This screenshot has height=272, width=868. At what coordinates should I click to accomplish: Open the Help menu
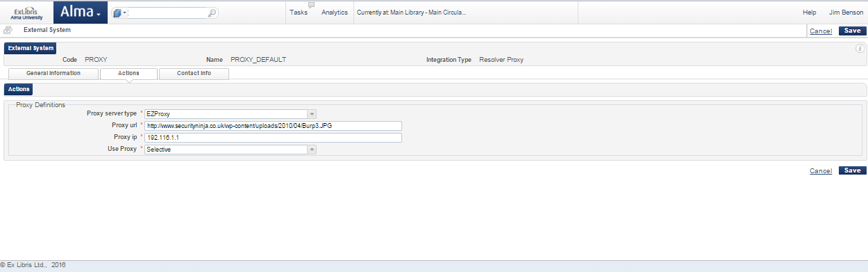809,13
